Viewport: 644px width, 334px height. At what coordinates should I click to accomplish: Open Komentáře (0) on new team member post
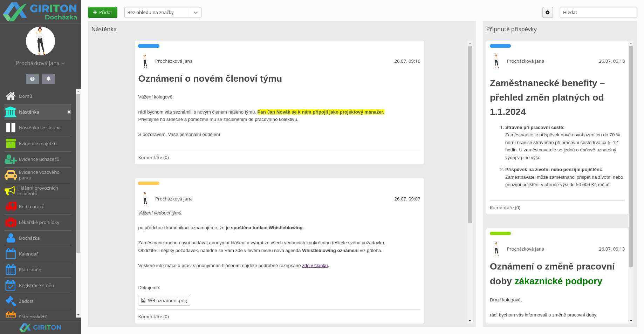pyautogui.click(x=153, y=158)
